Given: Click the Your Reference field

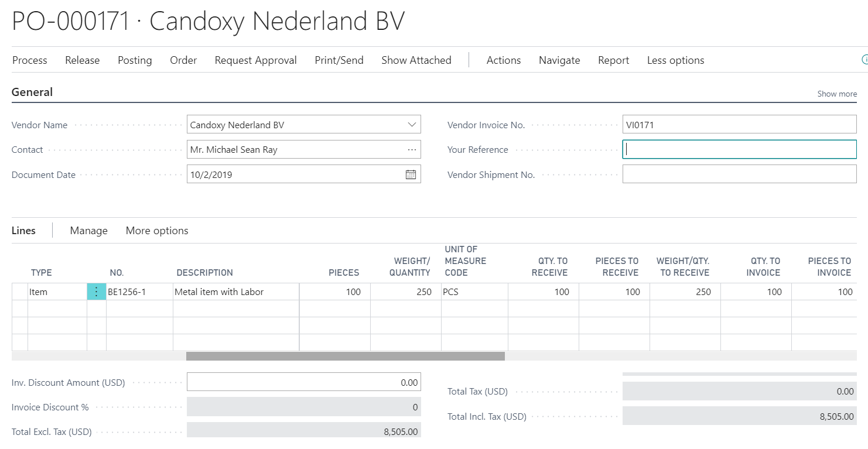Looking at the screenshot, I should point(740,149).
